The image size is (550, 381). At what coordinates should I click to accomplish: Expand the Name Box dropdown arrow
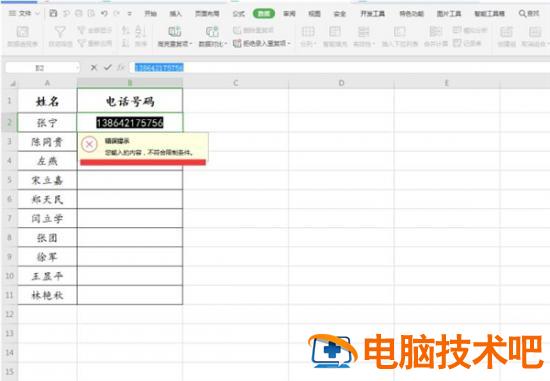pos(77,67)
